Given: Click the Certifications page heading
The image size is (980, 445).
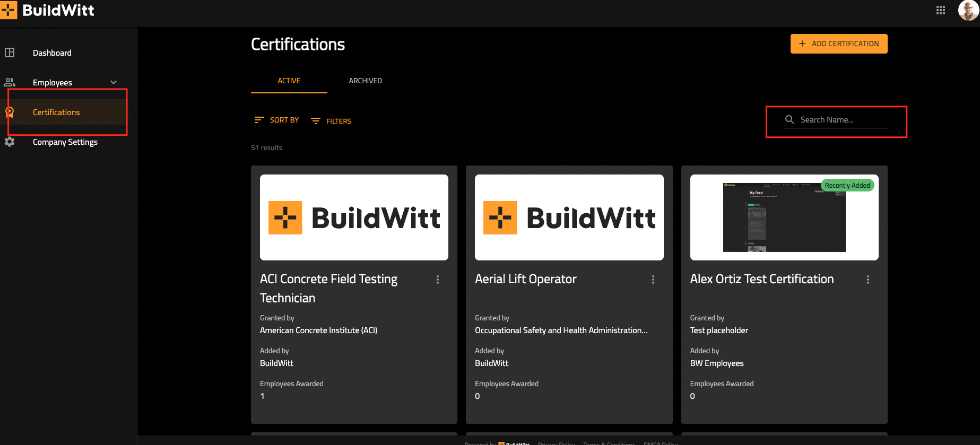Looking at the screenshot, I should click(298, 44).
